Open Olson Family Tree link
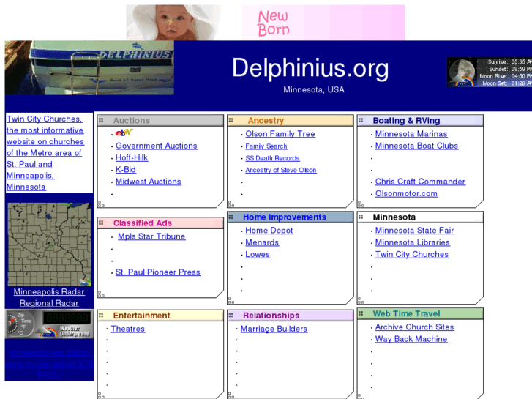 coord(280,134)
